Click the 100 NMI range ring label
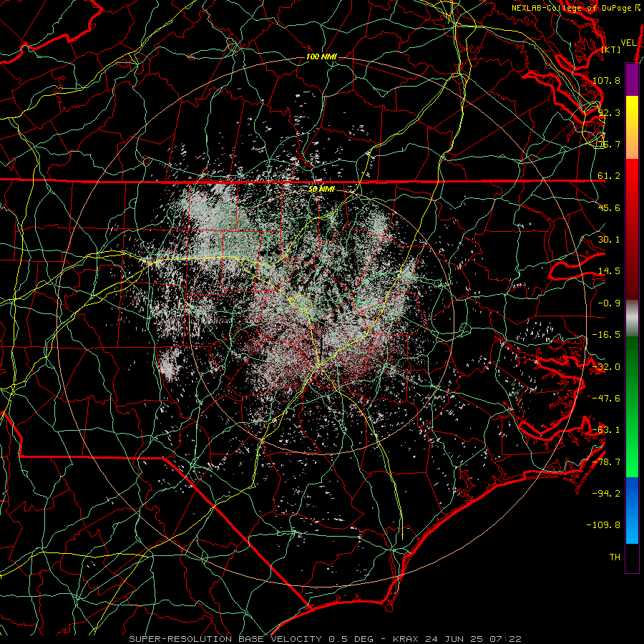The width and height of the screenshot is (644, 644). click(x=321, y=57)
